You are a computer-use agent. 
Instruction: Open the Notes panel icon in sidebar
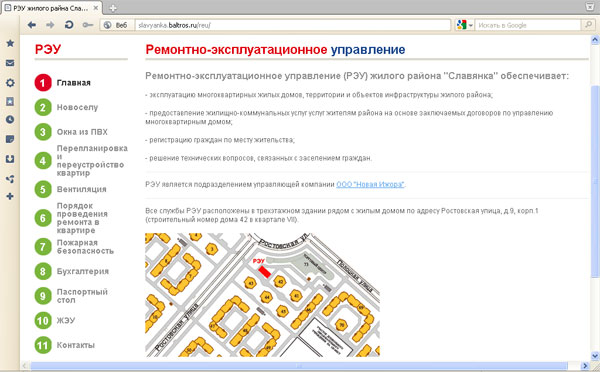[x=10, y=139]
